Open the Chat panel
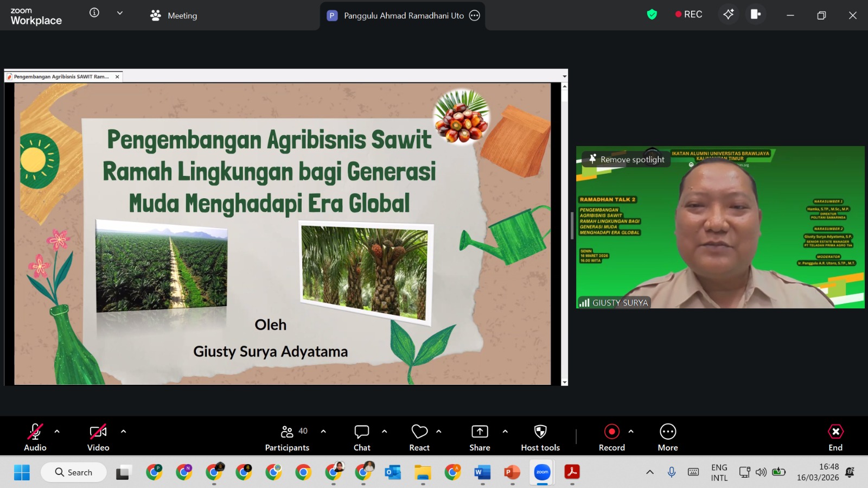Image resolution: width=868 pixels, height=488 pixels. [x=362, y=438]
